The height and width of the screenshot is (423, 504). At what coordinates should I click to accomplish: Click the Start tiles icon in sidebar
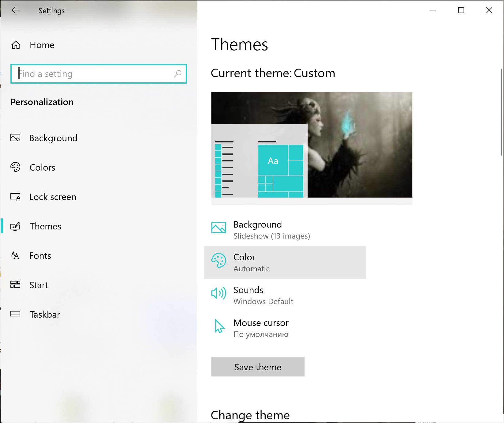[x=15, y=285]
